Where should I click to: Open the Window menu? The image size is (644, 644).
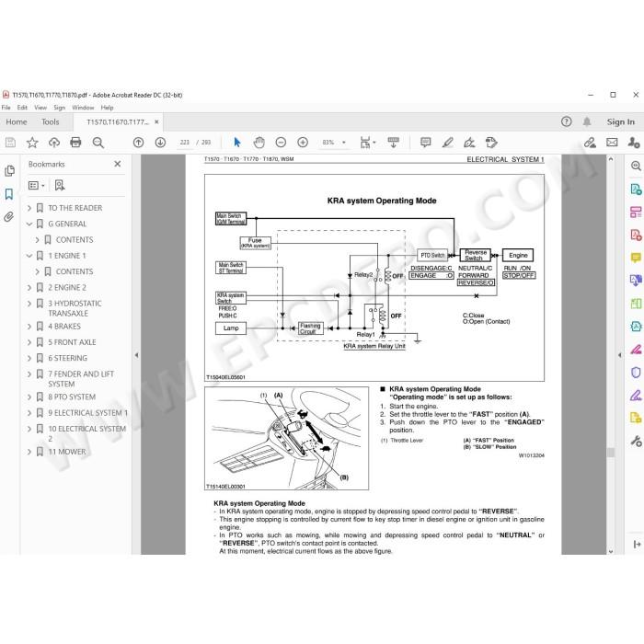point(83,108)
